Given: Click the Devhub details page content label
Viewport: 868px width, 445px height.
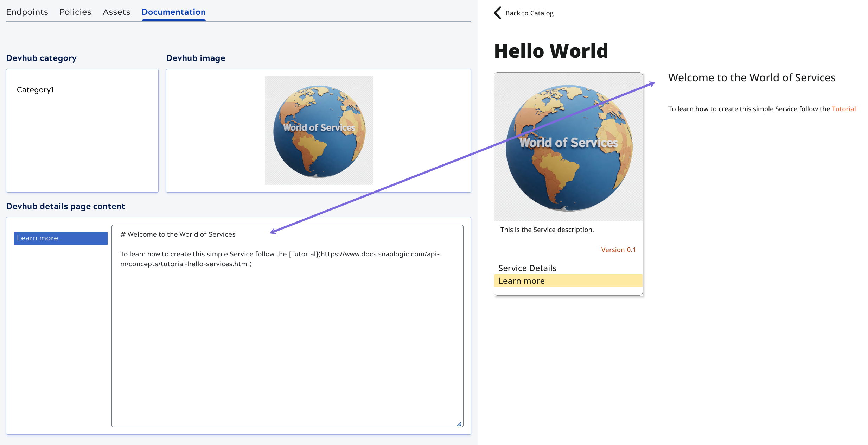Looking at the screenshot, I should pyautogui.click(x=65, y=206).
